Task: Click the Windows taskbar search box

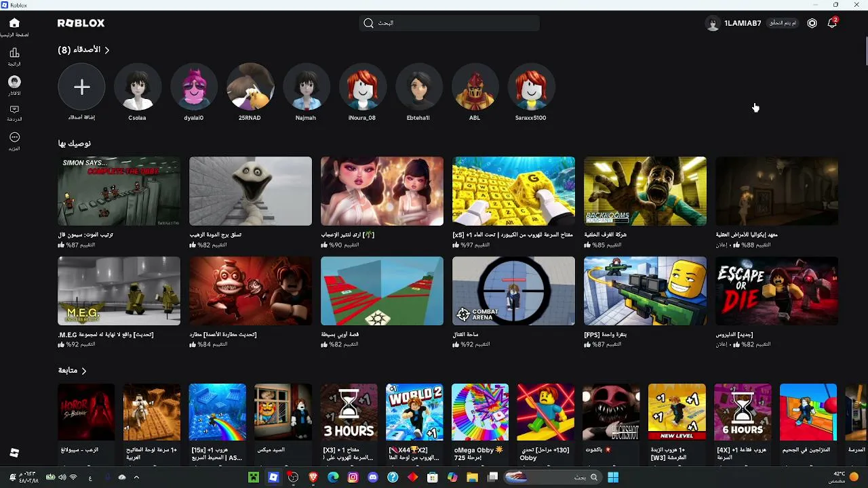Action: (554, 477)
